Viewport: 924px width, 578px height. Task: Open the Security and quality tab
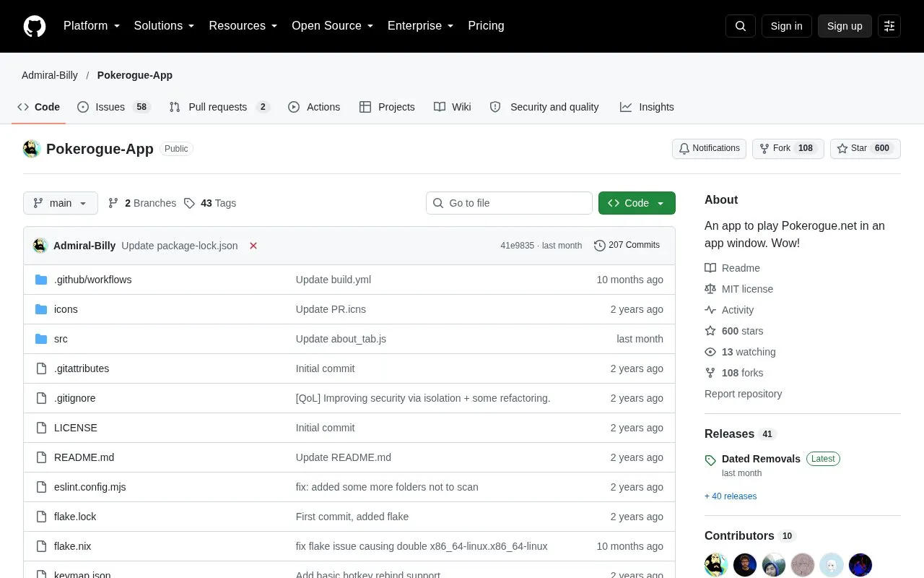tap(544, 107)
